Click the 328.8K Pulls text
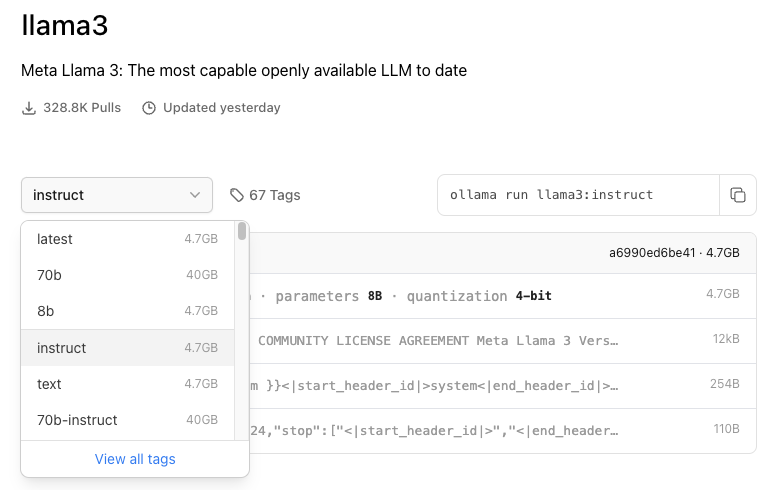This screenshot has width=770, height=490. [82, 108]
